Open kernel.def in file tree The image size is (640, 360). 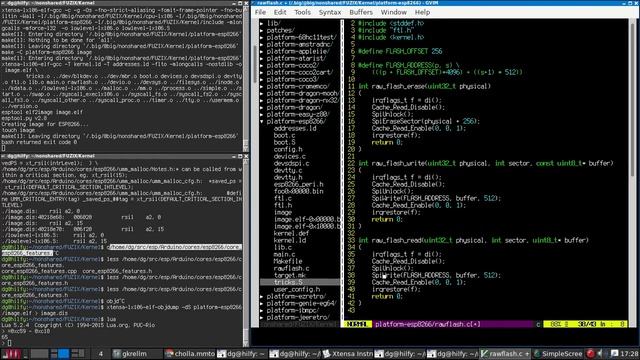pos(291,233)
